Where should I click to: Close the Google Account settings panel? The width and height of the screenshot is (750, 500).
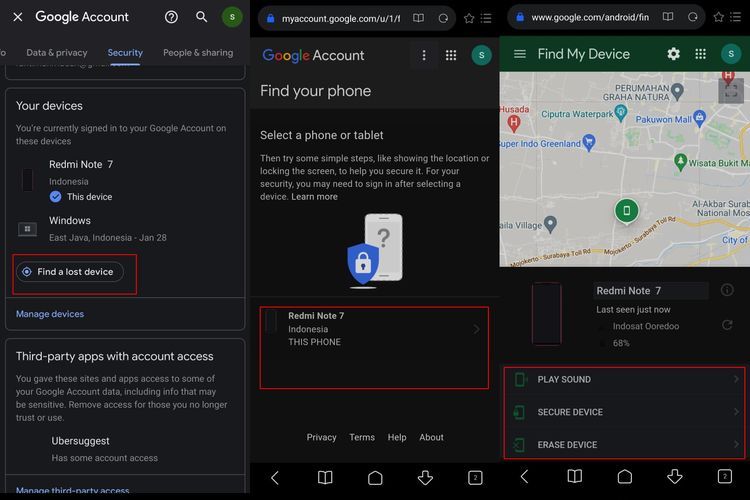pos(18,17)
